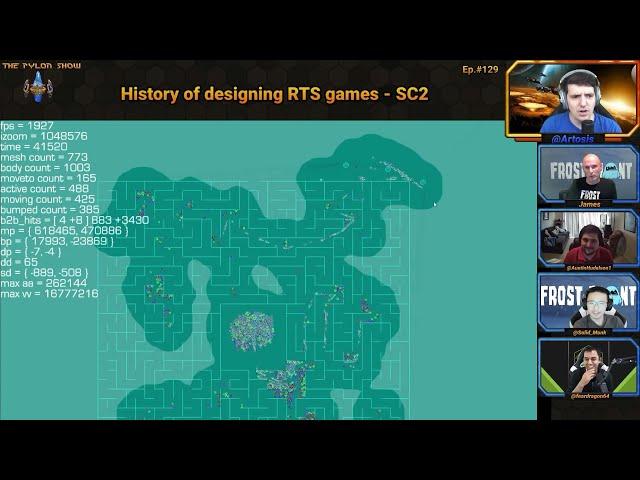Click the History of designing RTS games title
Screen dimensions: 640x480
[274, 94]
